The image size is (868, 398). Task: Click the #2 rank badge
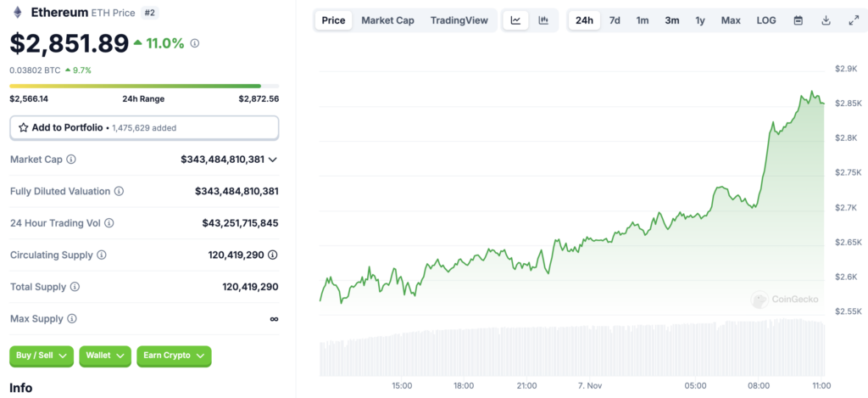tap(149, 13)
